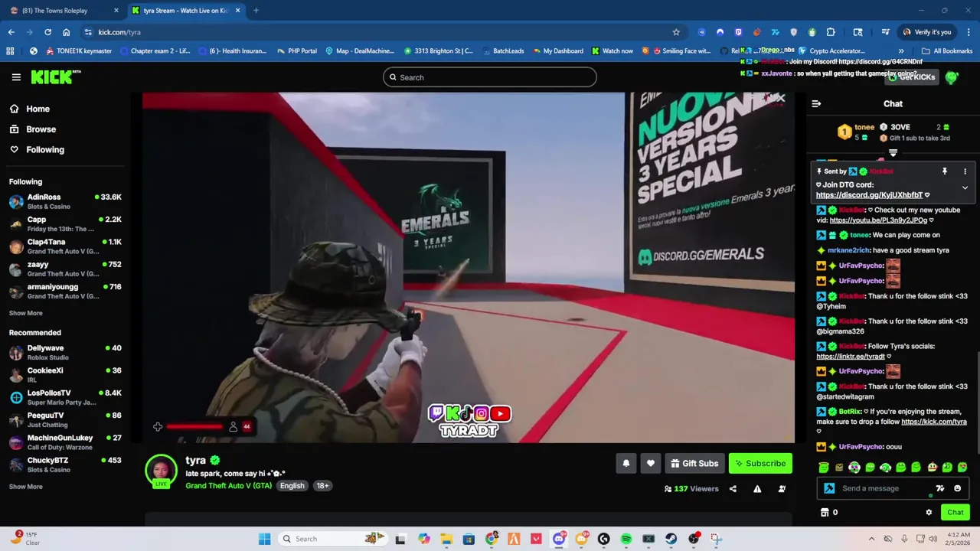This screenshot has height=551, width=980.
Task: Open the chat shop icon
Action: 825,513
